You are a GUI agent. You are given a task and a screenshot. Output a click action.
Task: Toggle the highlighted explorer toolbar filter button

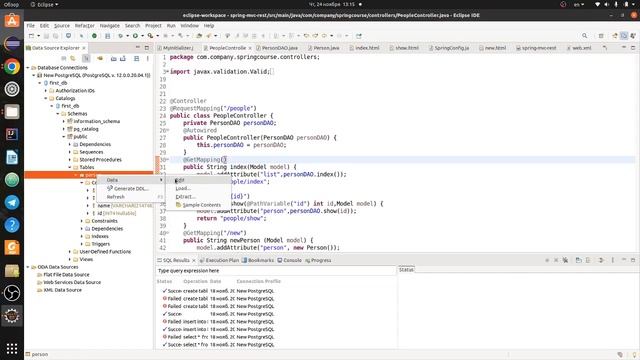click(x=86, y=58)
